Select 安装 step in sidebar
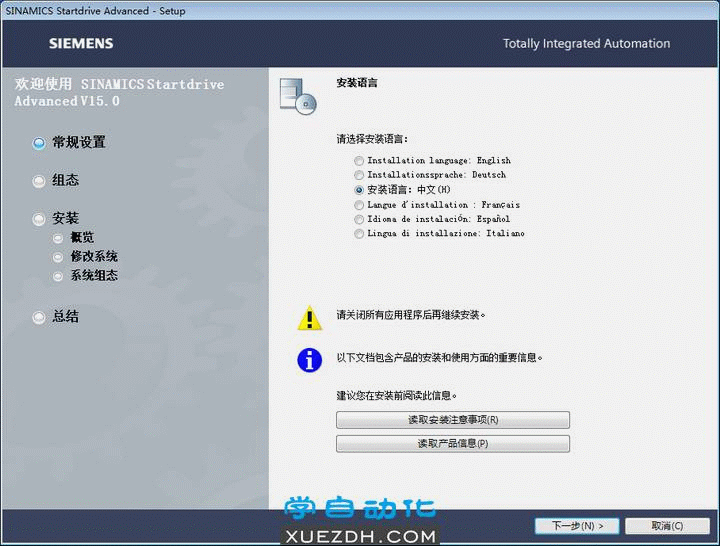The width and height of the screenshot is (720, 546). pyautogui.click(x=56, y=218)
